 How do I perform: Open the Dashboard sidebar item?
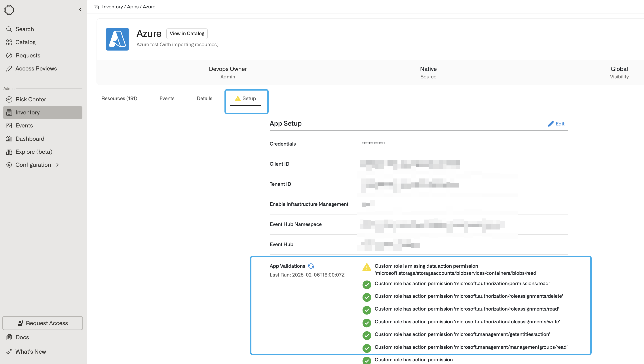[x=30, y=139]
